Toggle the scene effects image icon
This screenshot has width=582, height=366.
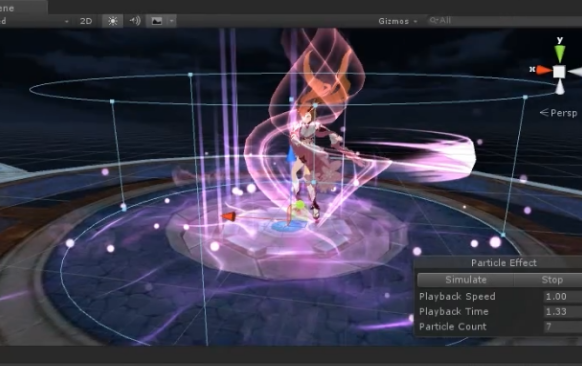pos(157,21)
